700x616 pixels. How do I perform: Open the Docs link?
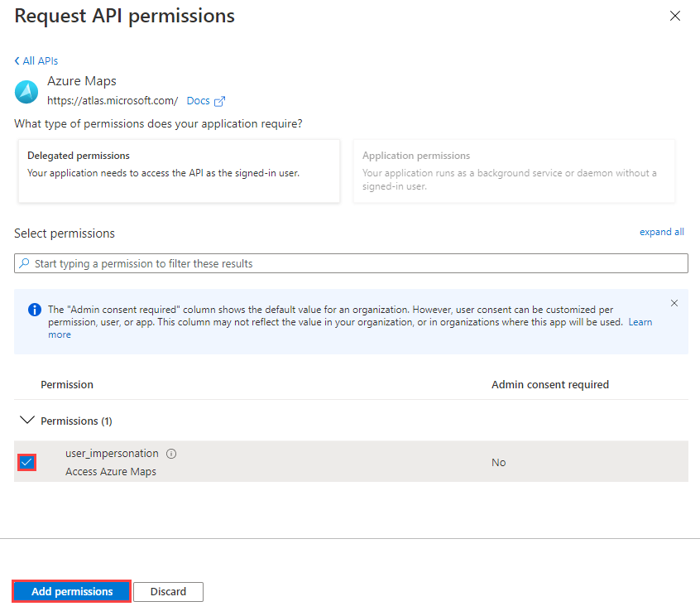199,100
